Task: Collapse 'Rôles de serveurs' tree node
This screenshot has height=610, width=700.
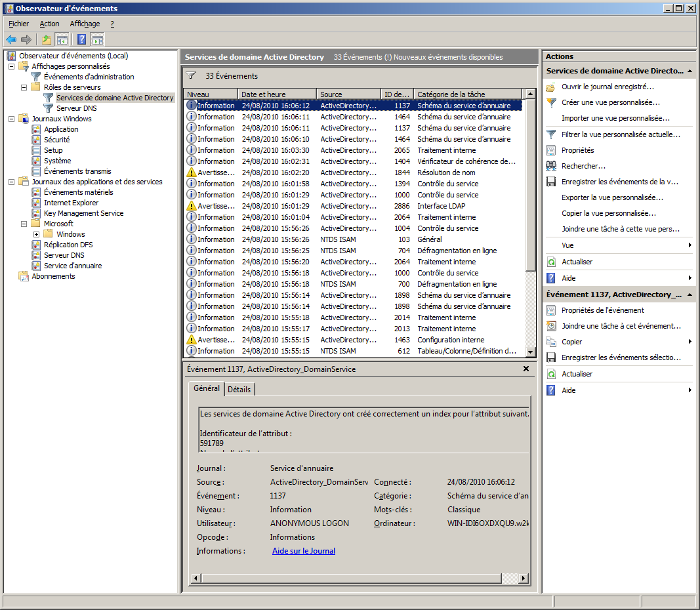Action: (x=24, y=87)
